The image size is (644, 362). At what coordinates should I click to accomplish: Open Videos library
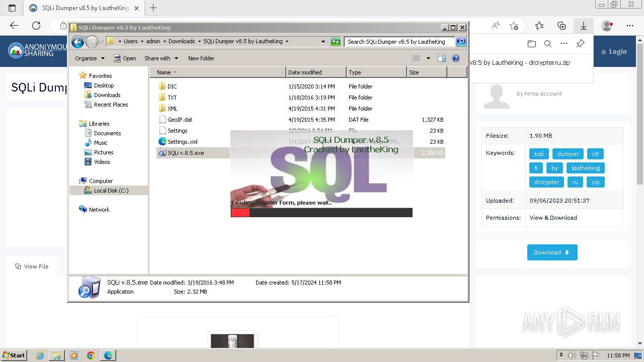(x=102, y=162)
